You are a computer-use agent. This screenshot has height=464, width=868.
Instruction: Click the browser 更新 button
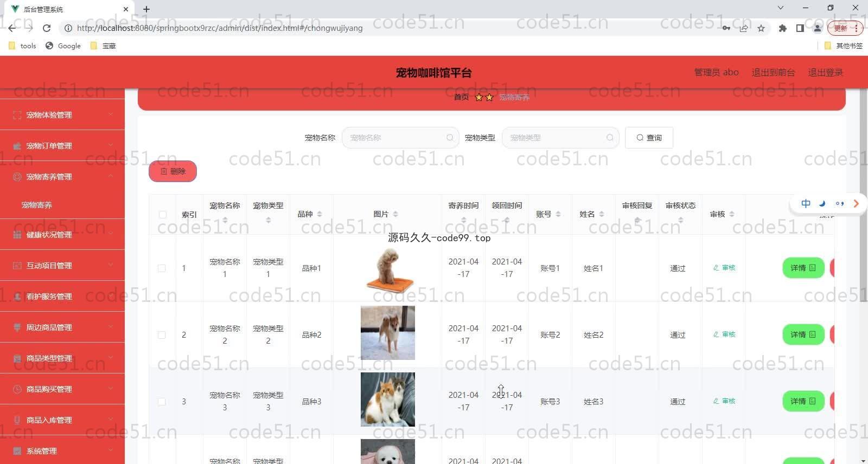[x=845, y=28]
